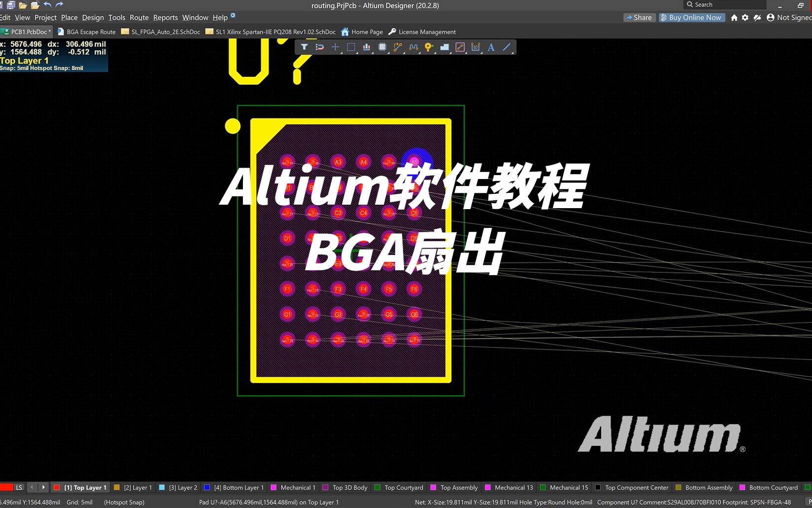This screenshot has height=508, width=812.
Task: Click the snap options magnet icon
Action: point(320,47)
